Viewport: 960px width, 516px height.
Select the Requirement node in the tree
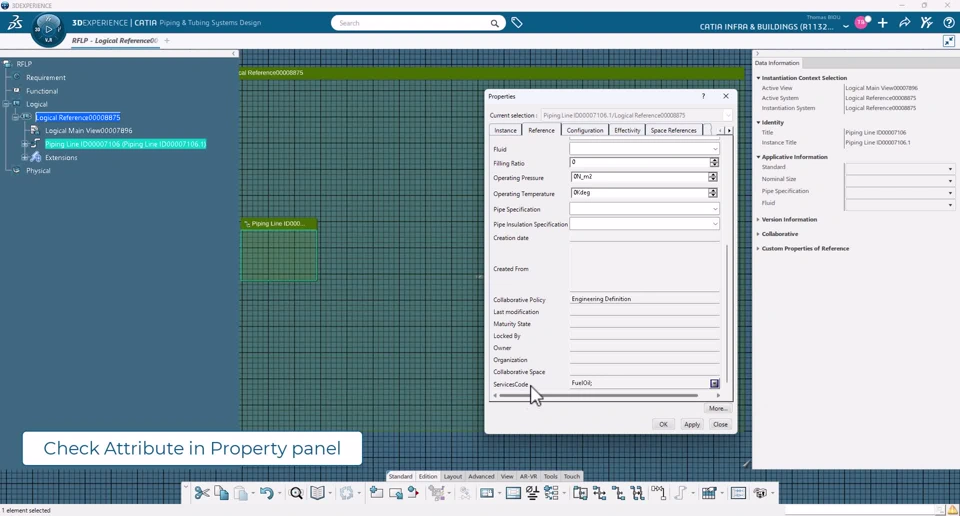45,78
